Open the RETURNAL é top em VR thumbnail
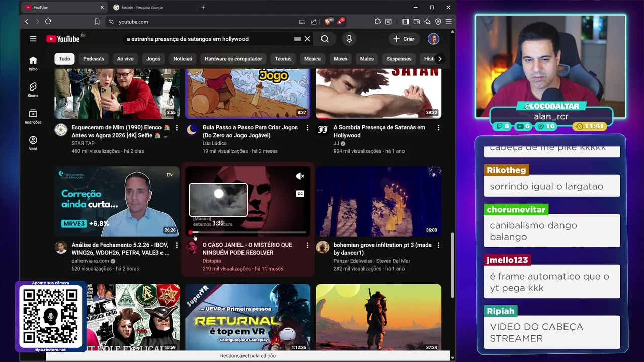 [248, 318]
